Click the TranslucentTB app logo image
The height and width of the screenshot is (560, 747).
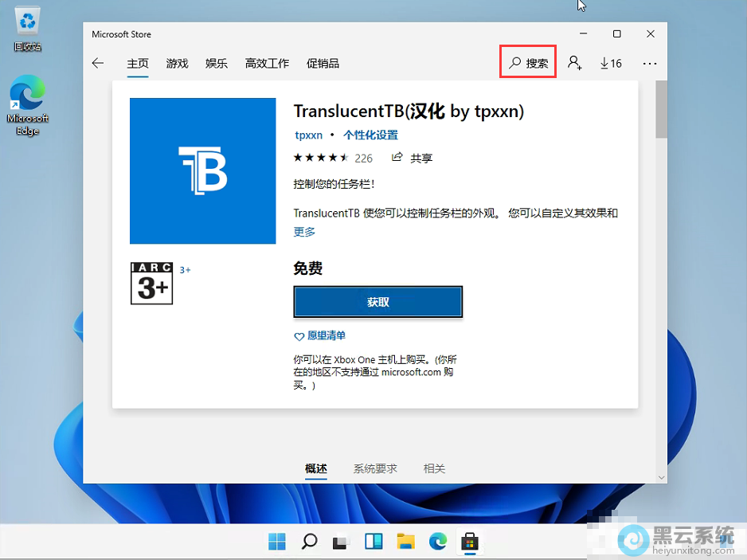[x=202, y=170]
